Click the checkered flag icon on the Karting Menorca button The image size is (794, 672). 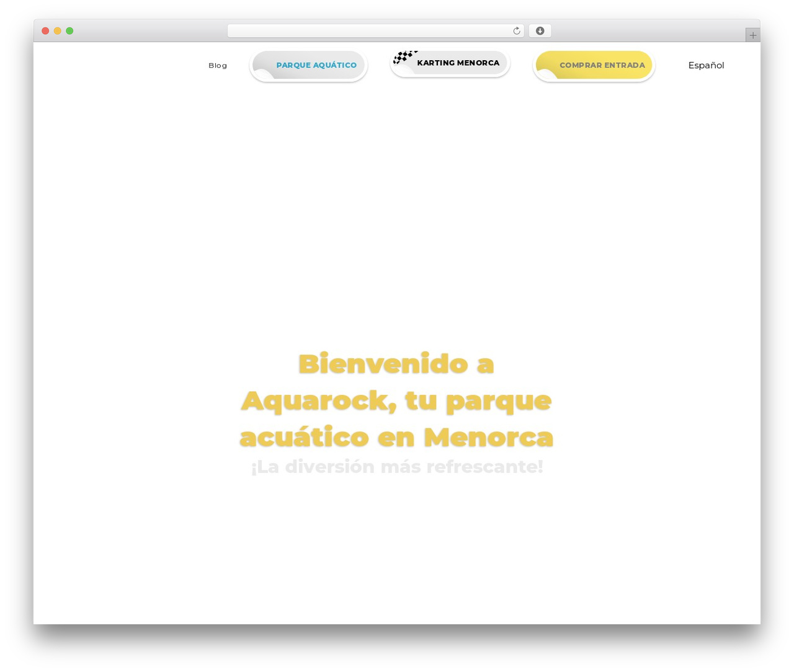tap(404, 57)
